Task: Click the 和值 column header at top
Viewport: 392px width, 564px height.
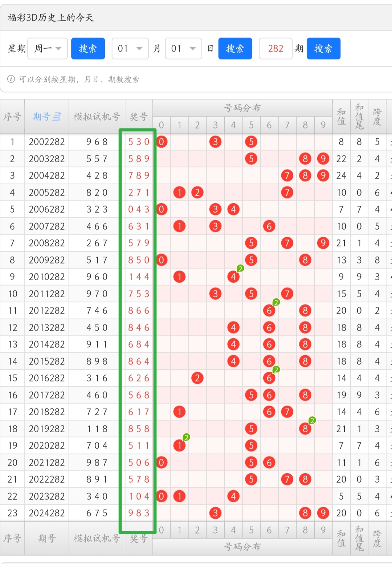Action: 341,117
